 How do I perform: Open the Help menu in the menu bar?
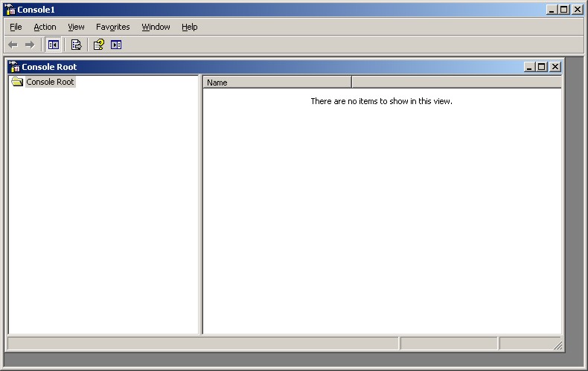[189, 27]
